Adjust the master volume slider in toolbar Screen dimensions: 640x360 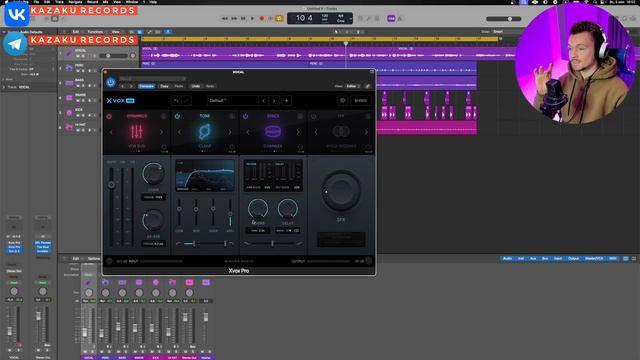pyautogui.click(x=504, y=19)
